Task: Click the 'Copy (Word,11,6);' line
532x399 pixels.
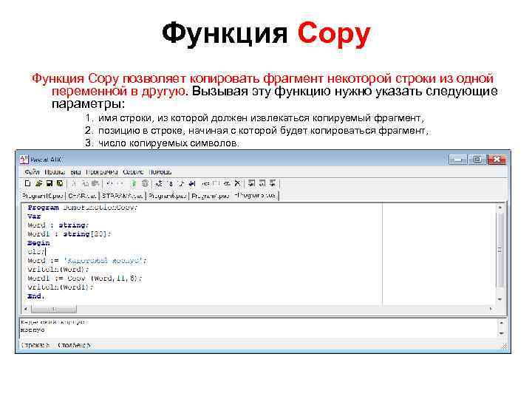Action: tap(85, 279)
